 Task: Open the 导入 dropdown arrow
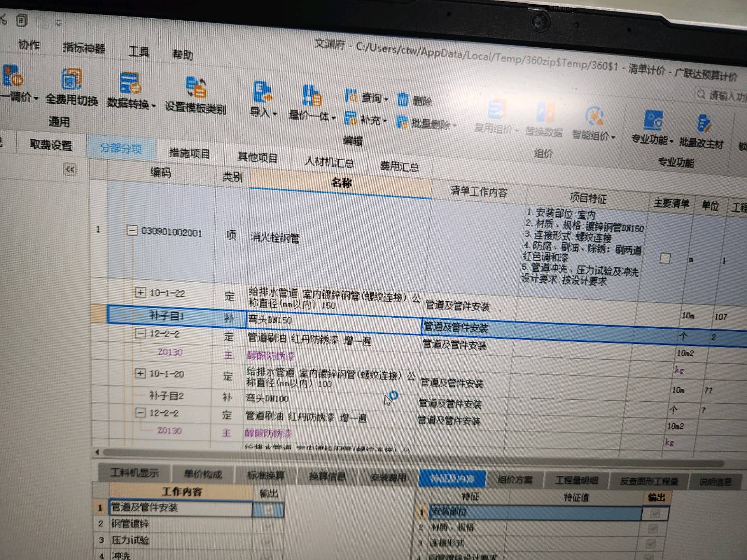[x=275, y=114]
